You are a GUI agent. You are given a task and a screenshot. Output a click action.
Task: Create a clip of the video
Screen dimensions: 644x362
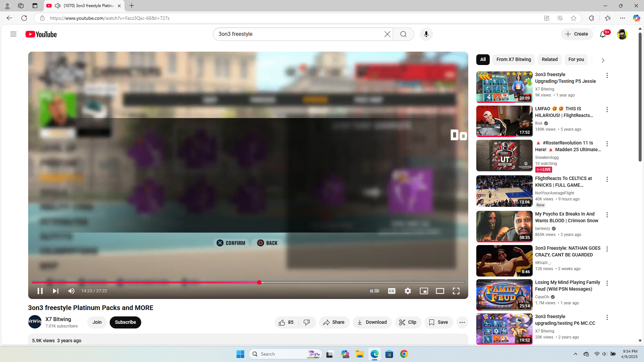(x=408, y=322)
